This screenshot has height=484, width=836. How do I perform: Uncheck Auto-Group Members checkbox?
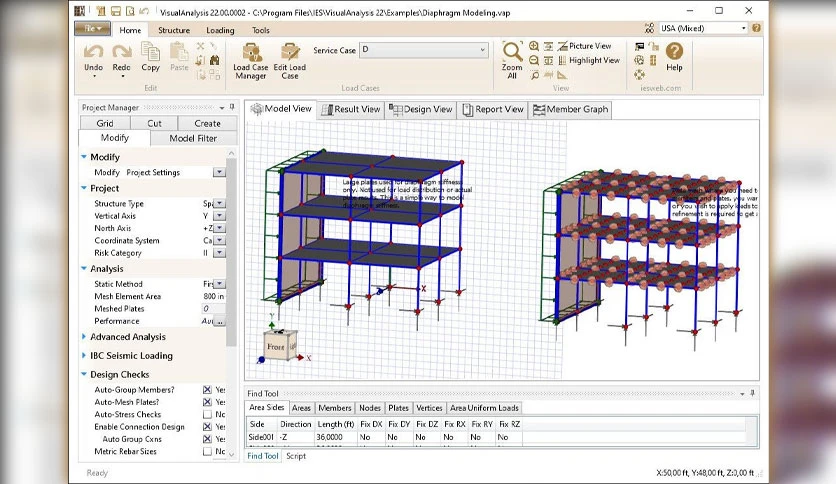207,390
